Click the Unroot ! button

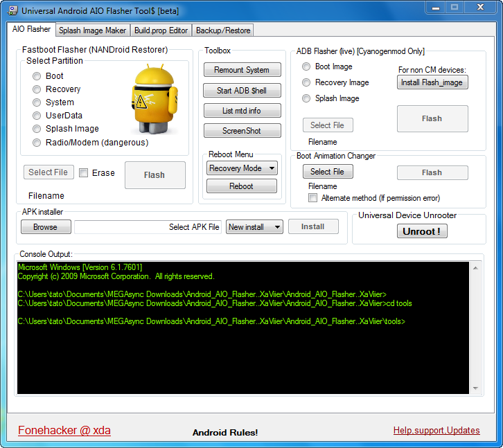click(x=422, y=231)
